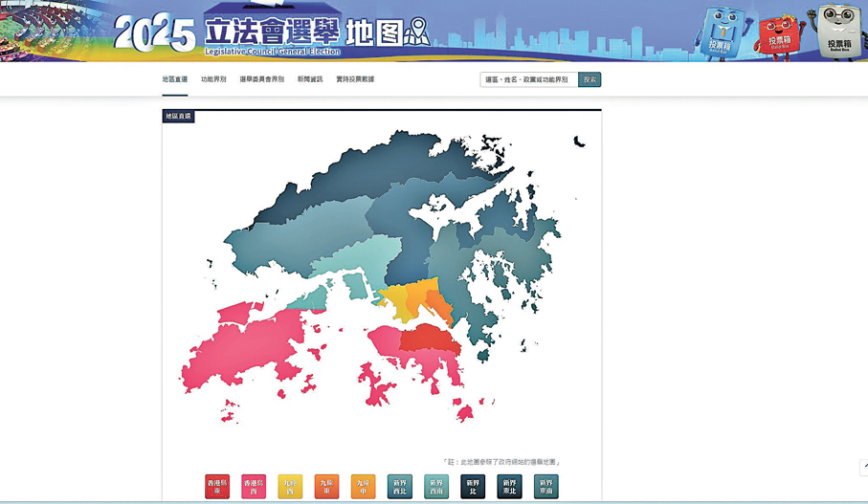Pick the 九龍東 orange legend tile
The width and height of the screenshot is (868, 504).
(x=326, y=486)
